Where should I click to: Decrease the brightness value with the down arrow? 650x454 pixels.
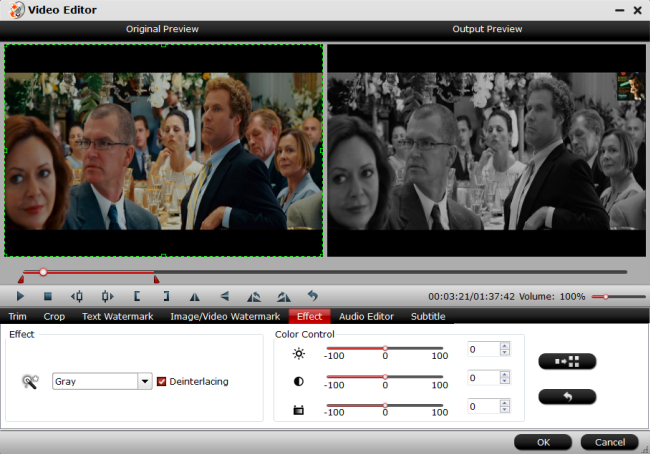click(x=504, y=352)
